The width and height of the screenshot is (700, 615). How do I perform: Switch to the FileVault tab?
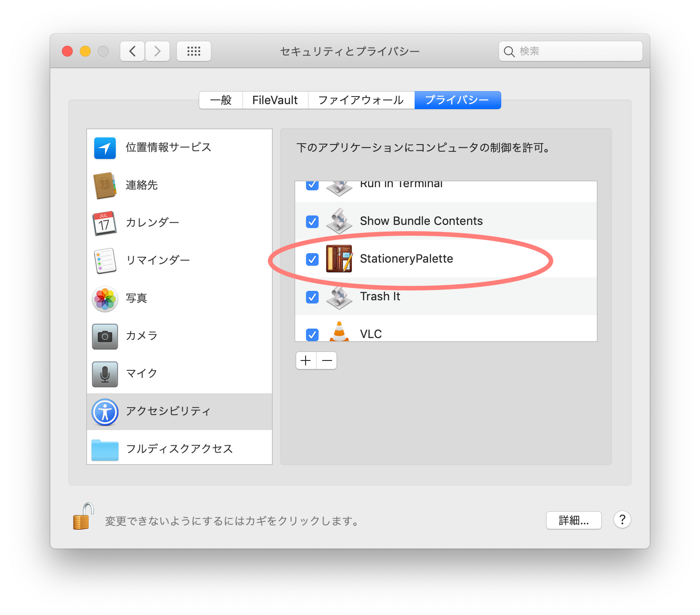275,100
